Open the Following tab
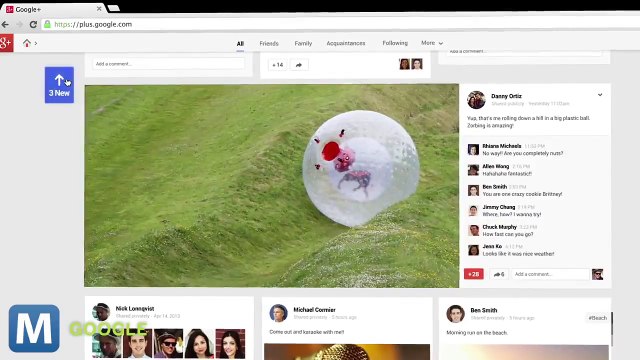640x360 pixels. point(395,43)
